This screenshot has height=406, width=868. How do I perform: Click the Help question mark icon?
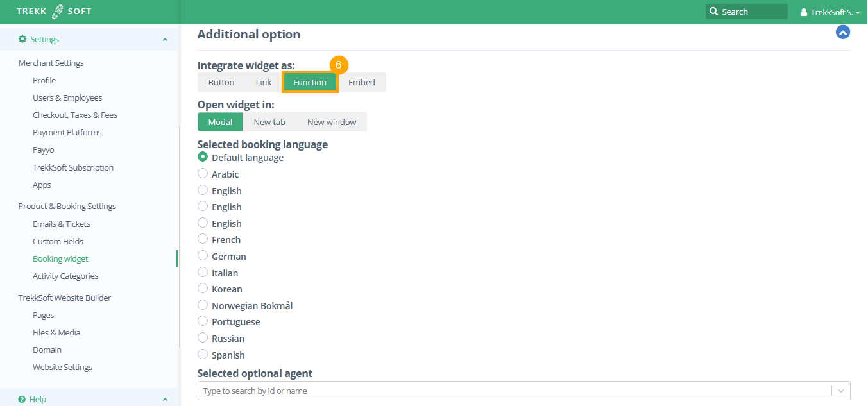(22, 399)
